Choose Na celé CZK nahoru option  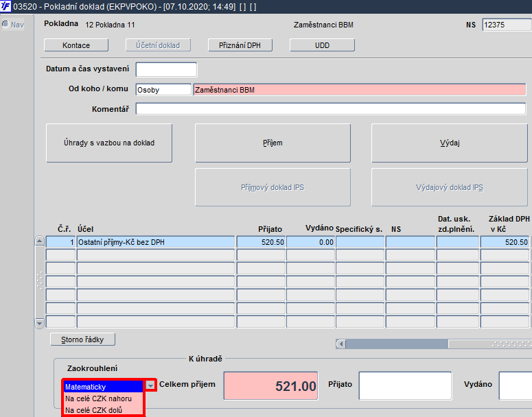click(103, 398)
